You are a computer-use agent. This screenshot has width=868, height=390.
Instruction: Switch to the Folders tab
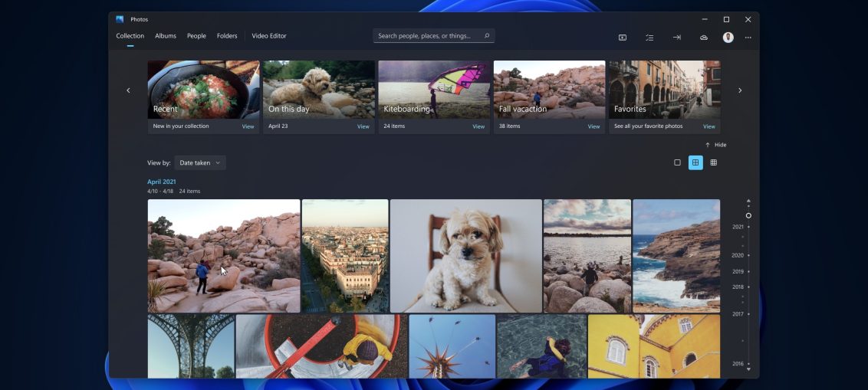click(x=227, y=36)
